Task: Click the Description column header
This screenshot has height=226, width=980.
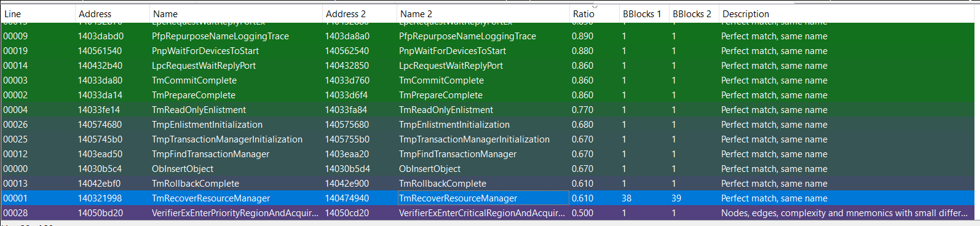Action: tap(847, 14)
